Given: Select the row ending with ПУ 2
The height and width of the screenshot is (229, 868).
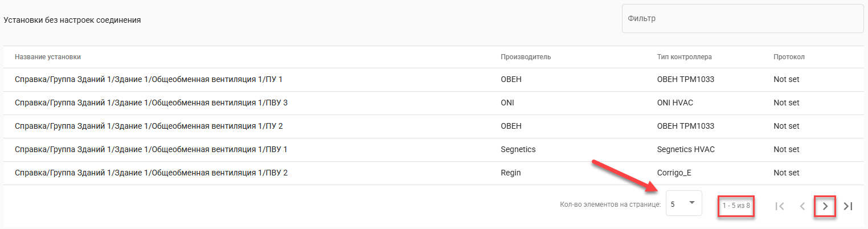Looking at the screenshot, I should pos(149,126).
